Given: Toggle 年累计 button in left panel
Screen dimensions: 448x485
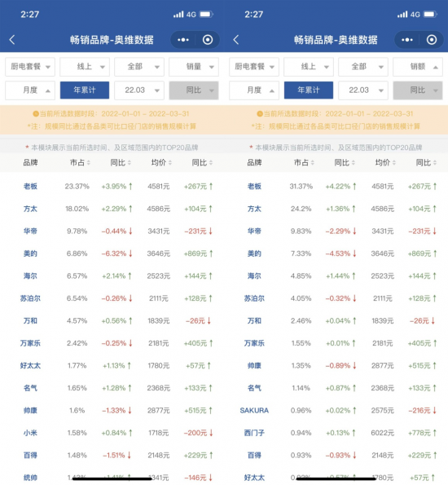Looking at the screenshot, I should 85,90.
